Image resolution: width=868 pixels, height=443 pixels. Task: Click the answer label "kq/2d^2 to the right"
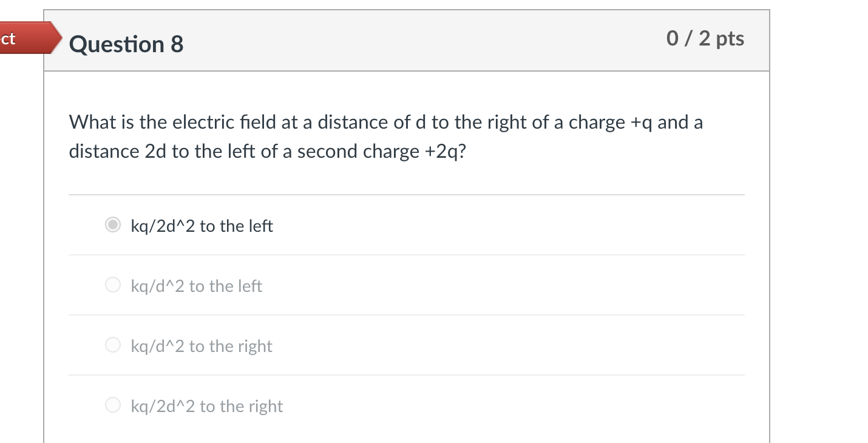click(206, 405)
